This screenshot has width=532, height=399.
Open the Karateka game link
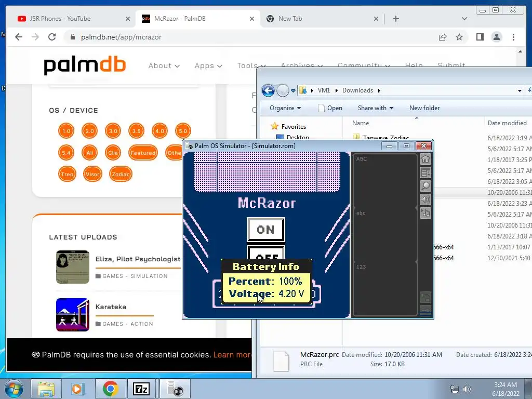pos(111,307)
